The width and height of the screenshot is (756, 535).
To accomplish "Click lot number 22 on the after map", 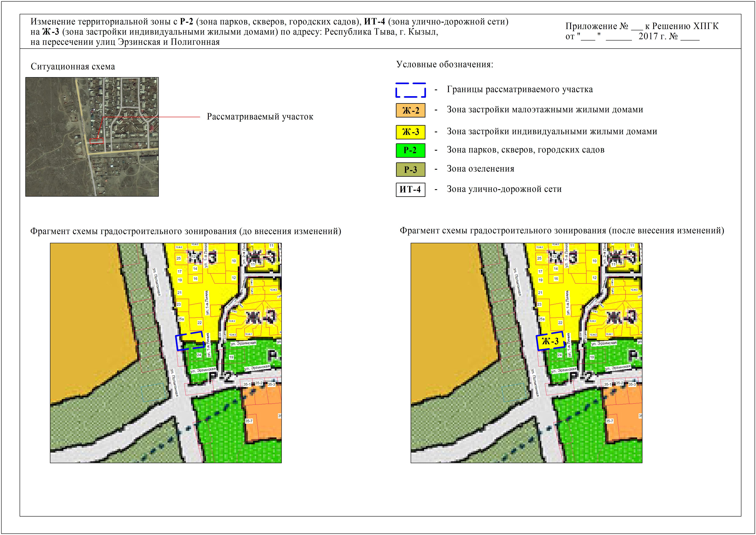I will point(560,323).
